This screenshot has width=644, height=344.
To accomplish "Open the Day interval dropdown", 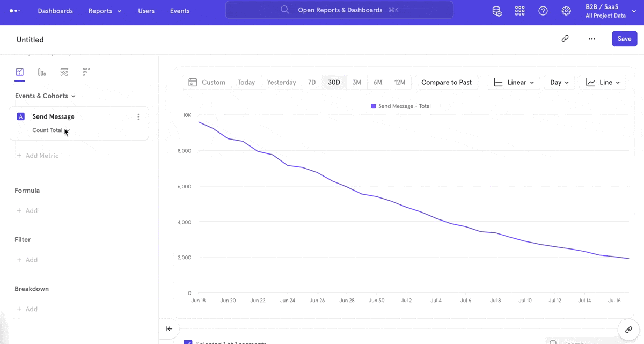I will pyautogui.click(x=559, y=83).
